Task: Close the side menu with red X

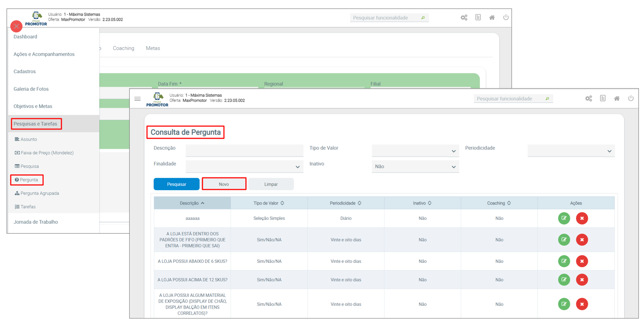Action: coord(17,26)
